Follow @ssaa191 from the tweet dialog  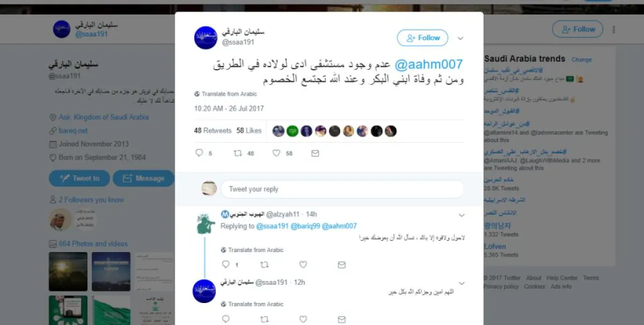(422, 38)
